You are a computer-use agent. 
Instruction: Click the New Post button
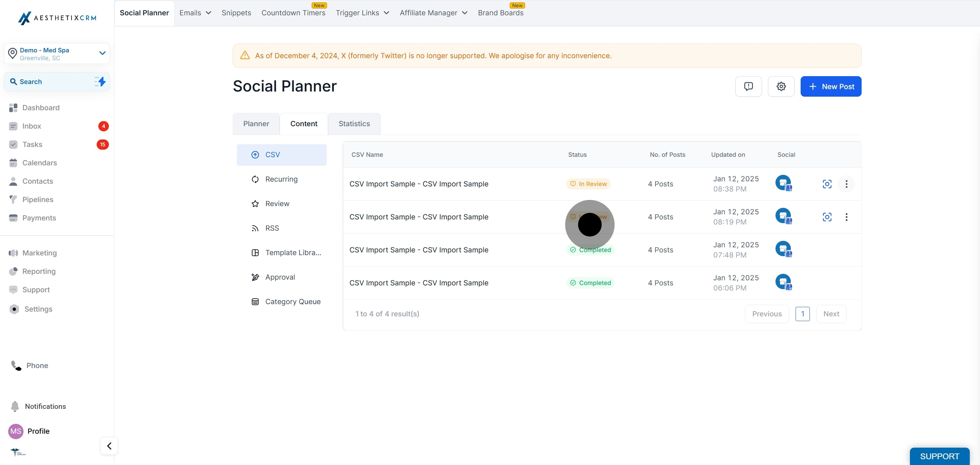pyautogui.click(x=831, y=86)
